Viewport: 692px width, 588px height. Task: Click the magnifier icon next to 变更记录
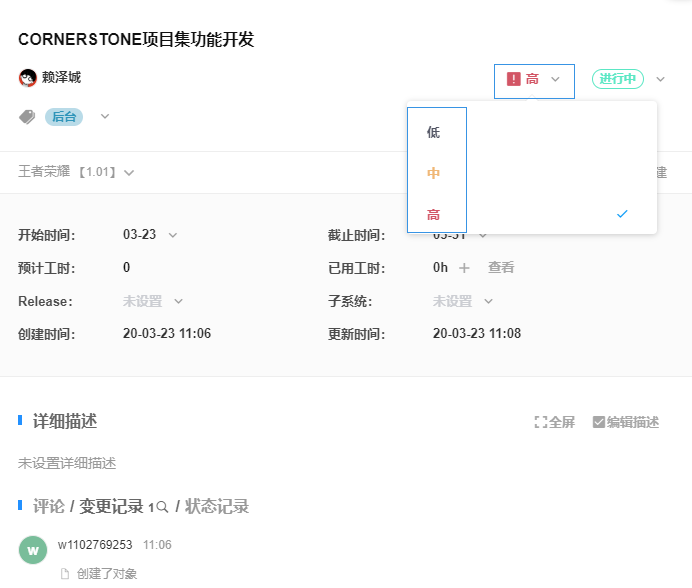162,507
